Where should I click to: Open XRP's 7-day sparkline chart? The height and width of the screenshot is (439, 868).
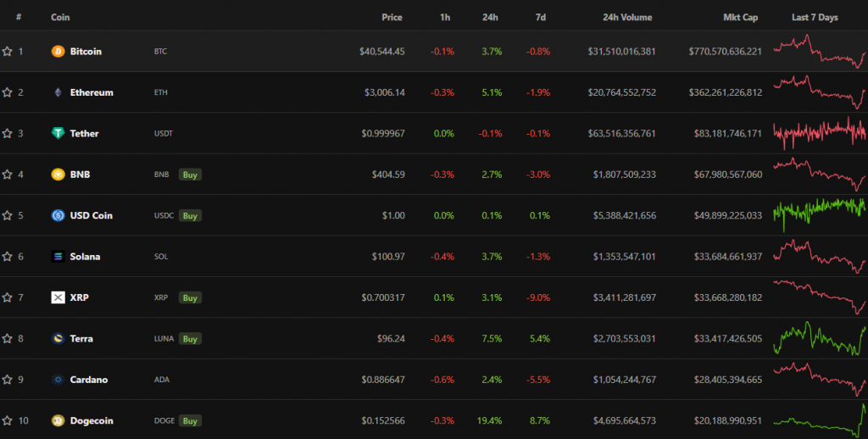820,297
